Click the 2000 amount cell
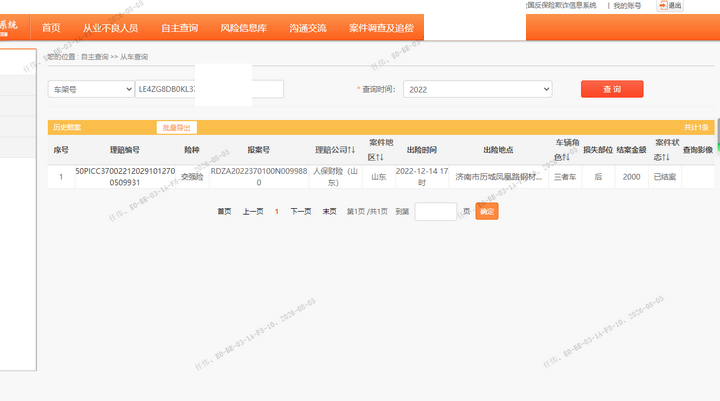The width and height of the screenshot is (720, 401). click(631, 177)
